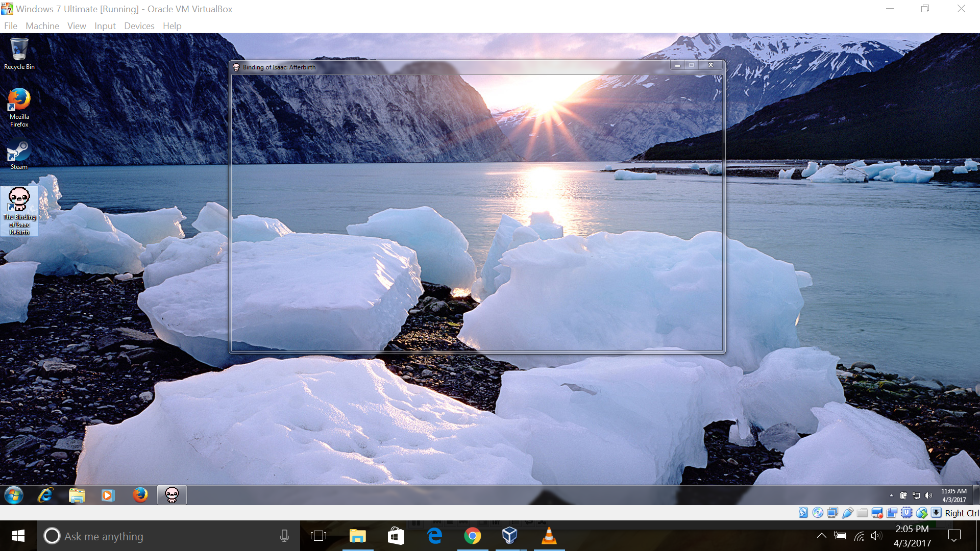Click the VirtualBox keyboard capture arrow indicator

(x=936, y=513)
